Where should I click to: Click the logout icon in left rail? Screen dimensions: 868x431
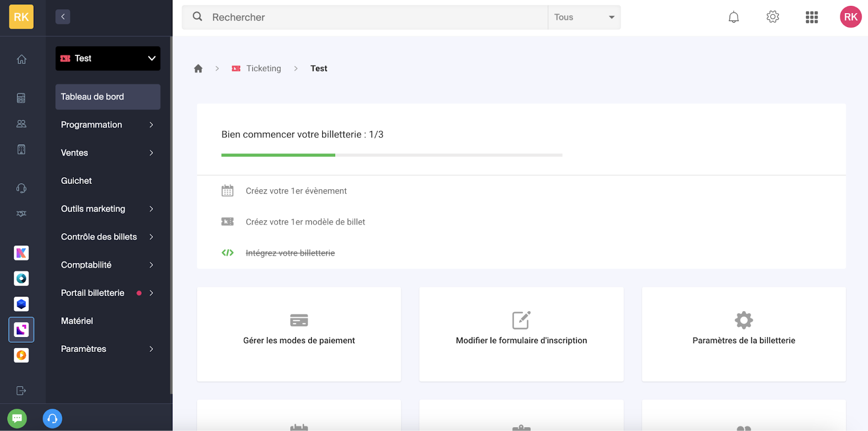[21, 390]
